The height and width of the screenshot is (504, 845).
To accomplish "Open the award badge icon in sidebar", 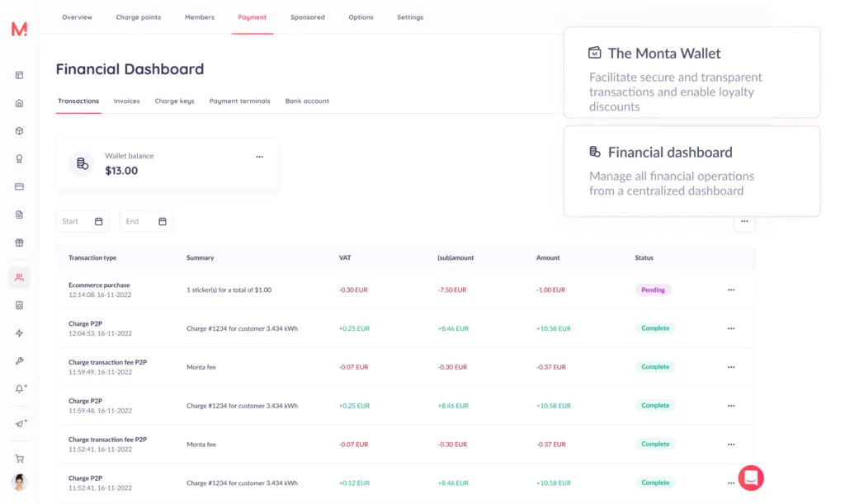I will pyautogui.click(x=20, y=159).
